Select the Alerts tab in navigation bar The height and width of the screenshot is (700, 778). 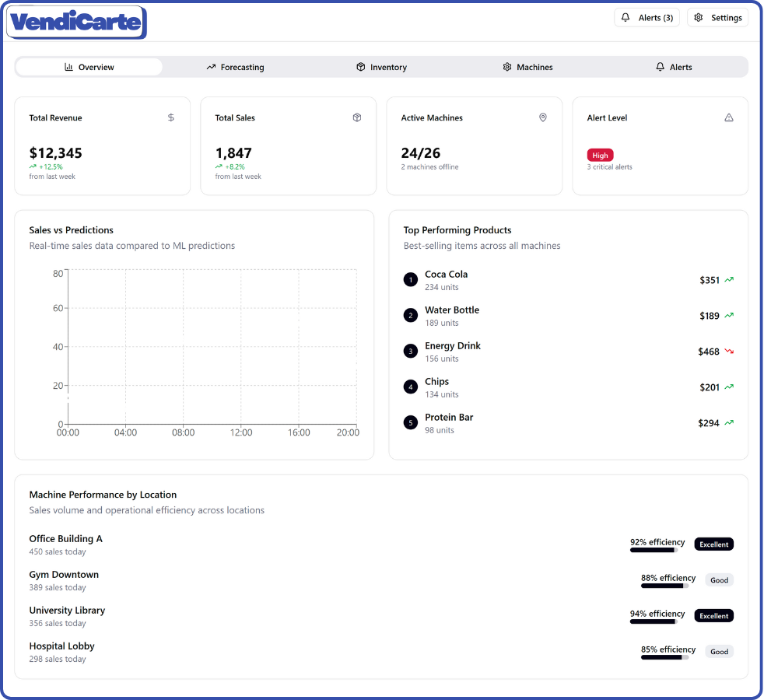[674, 68]
